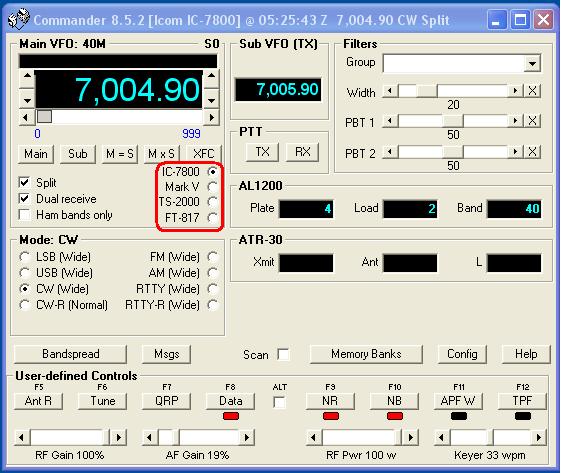
Task: Switch mode to LSB (Wide)
Action: pyautogui.click(x=24, y=257)
